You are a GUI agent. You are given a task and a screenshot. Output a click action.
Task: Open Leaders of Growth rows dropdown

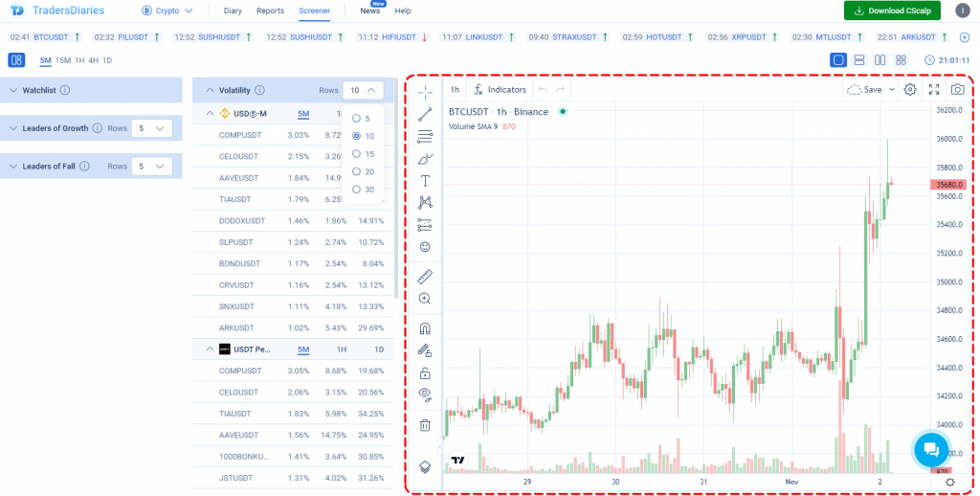tap(151, 127)
